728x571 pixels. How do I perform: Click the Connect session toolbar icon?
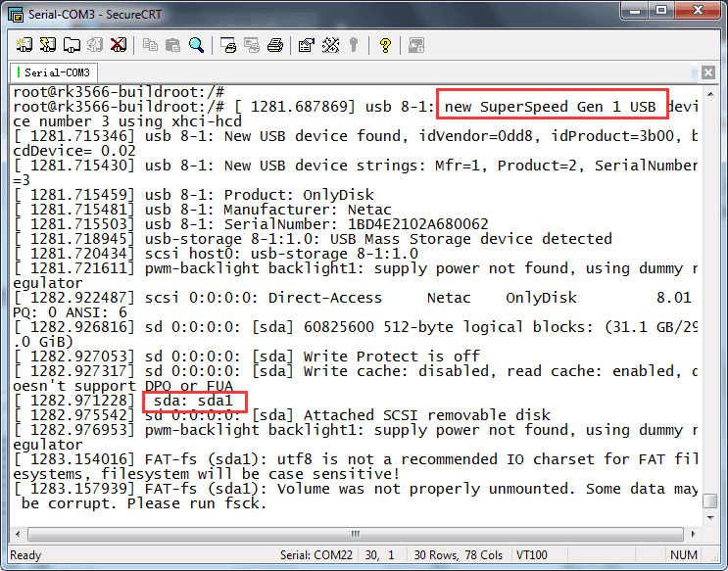[x=24, y=45]
